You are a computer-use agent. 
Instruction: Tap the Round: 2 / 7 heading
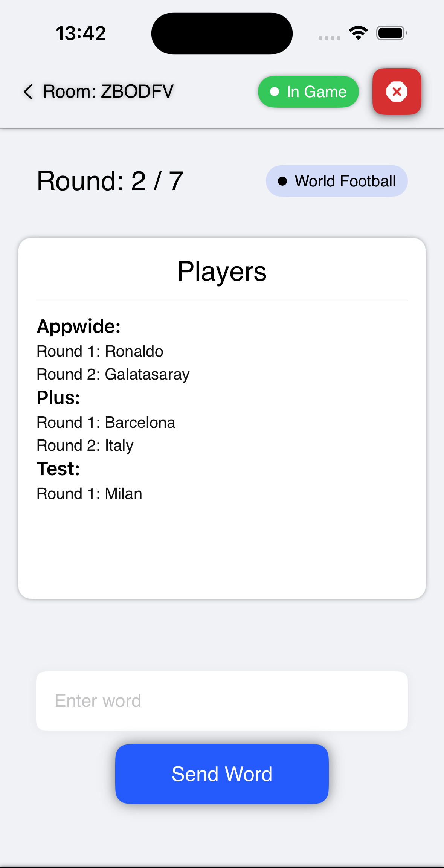[x=110, y=181]
